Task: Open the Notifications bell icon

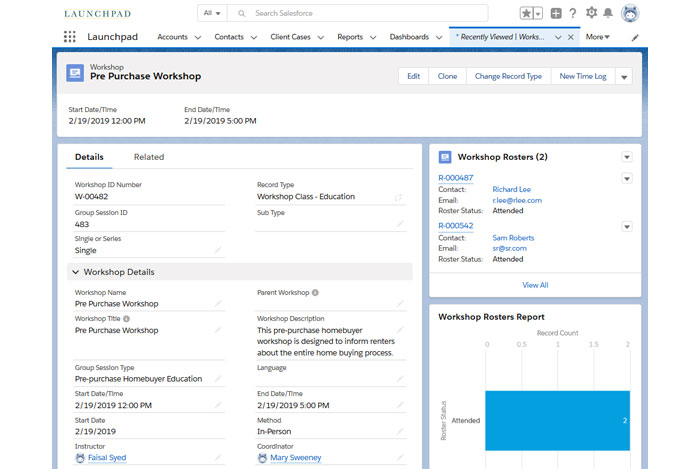Action: pyautogui.click(x=608, y=13)
